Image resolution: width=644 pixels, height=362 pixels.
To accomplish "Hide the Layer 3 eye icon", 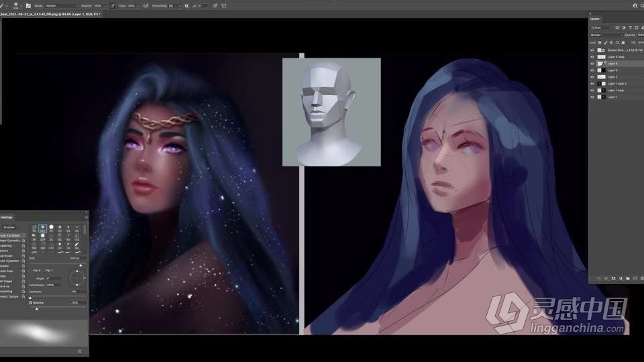I will point(592,76).
